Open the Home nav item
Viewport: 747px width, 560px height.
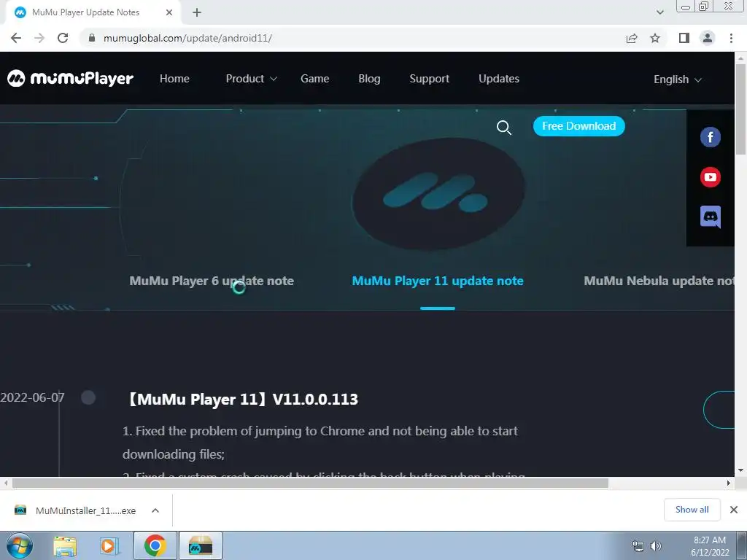(x=174, y=79)
